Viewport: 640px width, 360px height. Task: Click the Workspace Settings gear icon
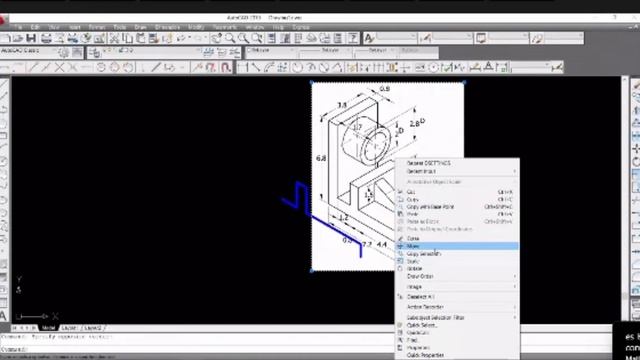click(63, 53)
